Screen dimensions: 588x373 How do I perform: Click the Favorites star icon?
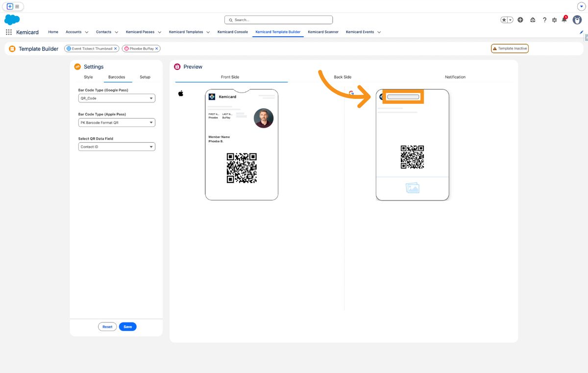504,20
